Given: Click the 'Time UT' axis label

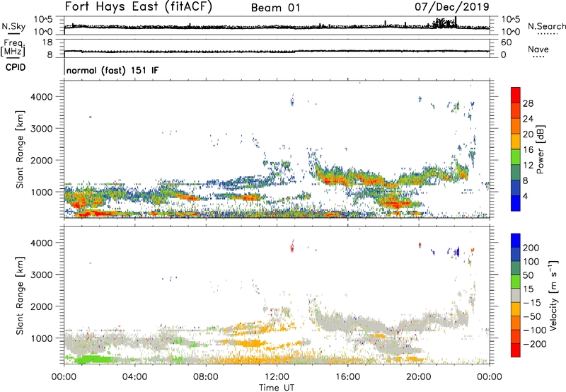Looking at the screenshot, I should point(277,388).
